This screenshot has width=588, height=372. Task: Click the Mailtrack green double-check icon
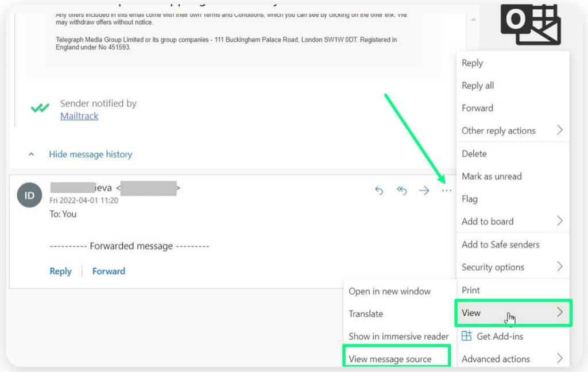pyautogui.click(x=40, y=108)
